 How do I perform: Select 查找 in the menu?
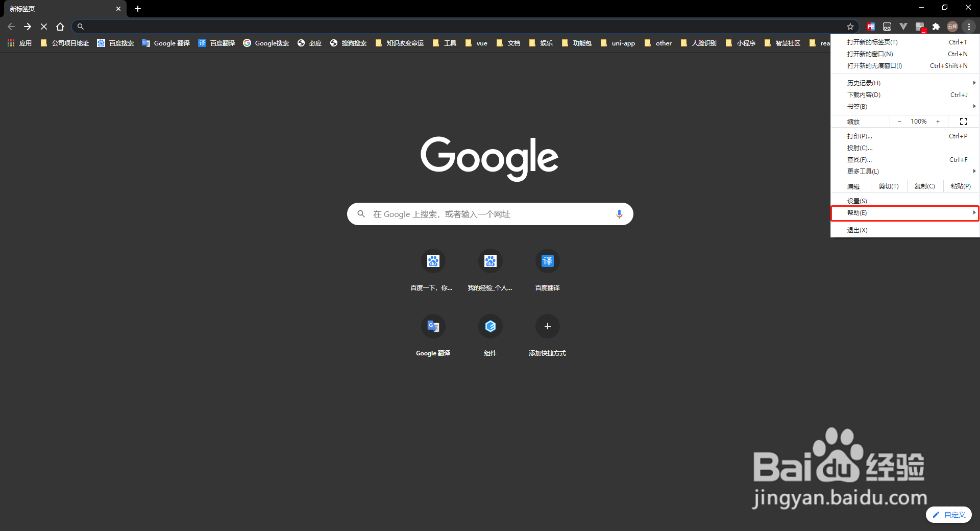tap(905, 160)
